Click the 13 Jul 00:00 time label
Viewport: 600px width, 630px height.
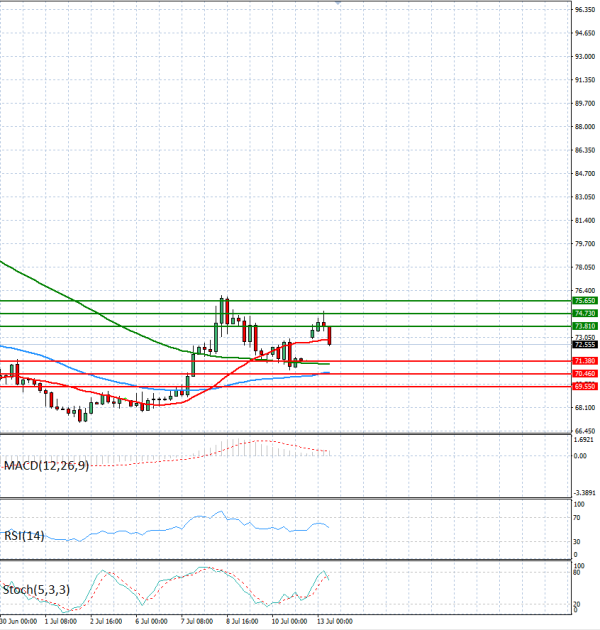[x=334, y=621]
